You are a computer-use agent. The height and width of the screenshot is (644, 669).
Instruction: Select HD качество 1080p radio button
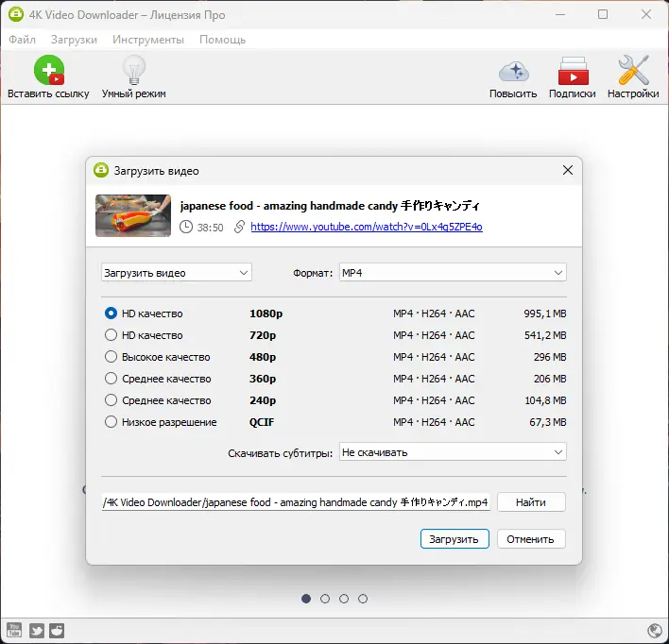click(x=111, y=314)
